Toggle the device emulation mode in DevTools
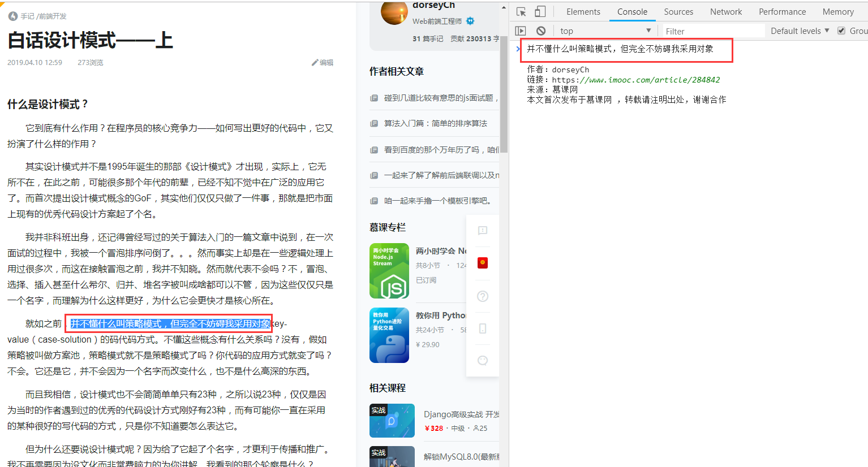Screen dimensions: 868x467 tap(539, 11)
